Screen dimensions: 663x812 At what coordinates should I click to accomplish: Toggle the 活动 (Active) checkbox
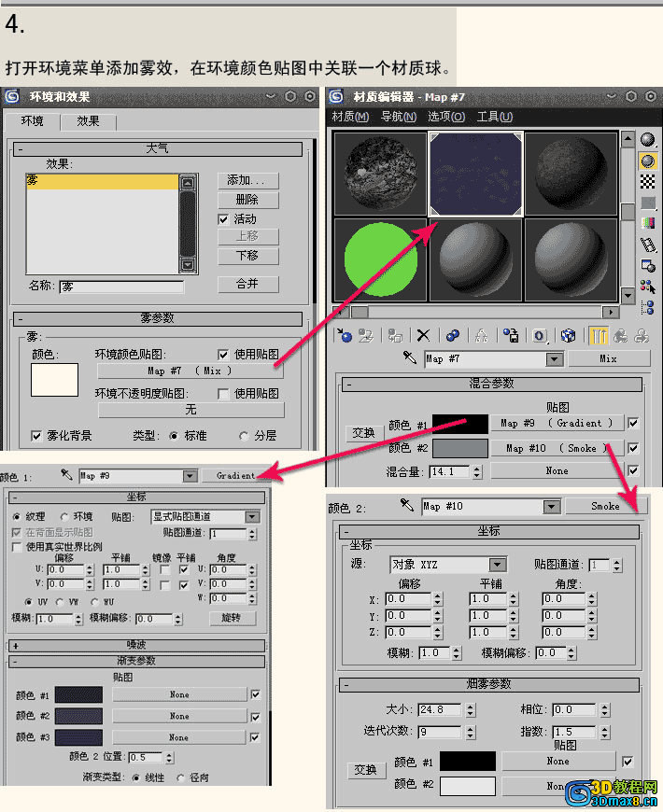(x=223, y=219)
